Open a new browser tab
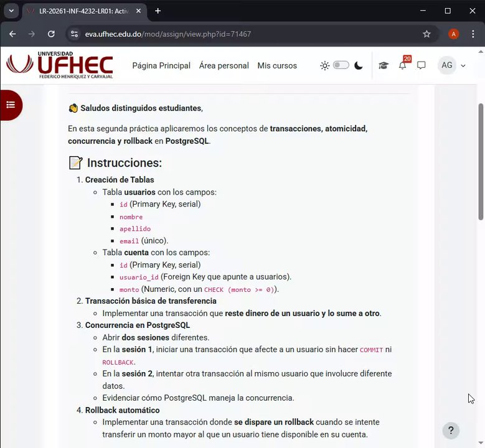Screen dimensions: 485x448 158,11
